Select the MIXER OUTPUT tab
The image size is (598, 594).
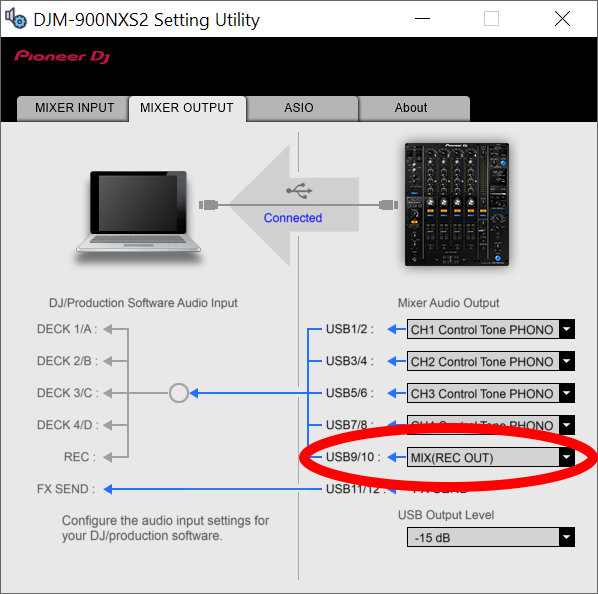(187, 108)
